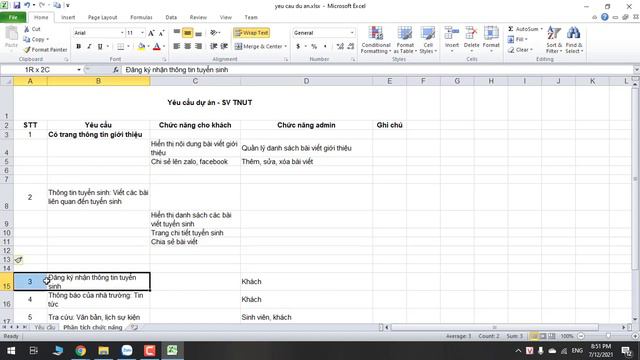
Task: Save the workbook from Quick Access Toolbar
Action: pyautogui.click(x=17, y=5)
